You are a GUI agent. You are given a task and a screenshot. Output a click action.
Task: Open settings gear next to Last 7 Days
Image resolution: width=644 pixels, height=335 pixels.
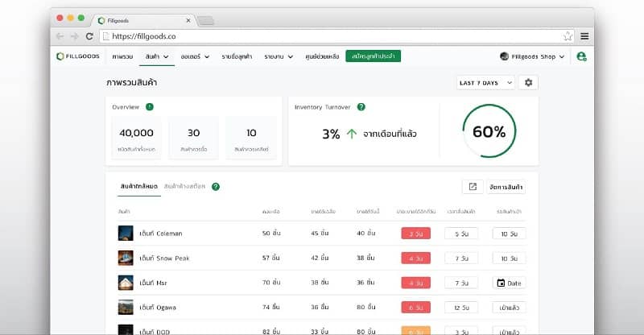pyautogui.click(x=528, y=83)
